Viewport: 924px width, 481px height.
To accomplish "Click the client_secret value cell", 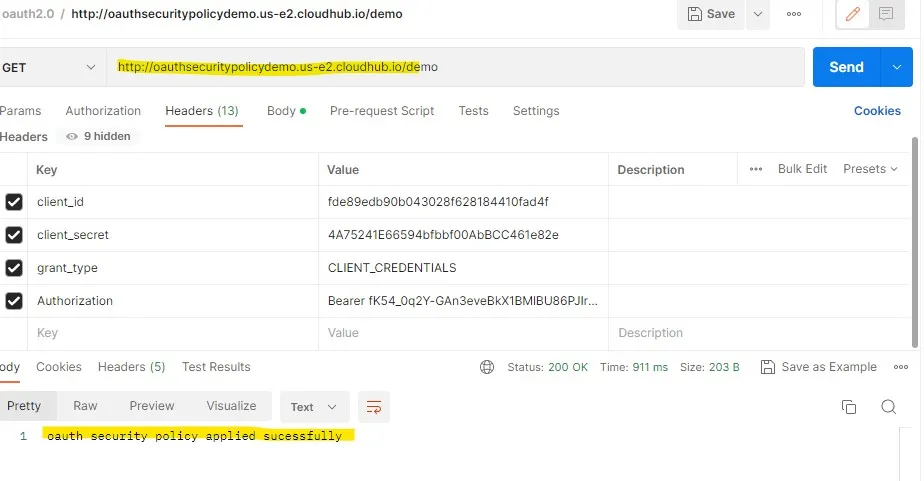I will (463, 235).
